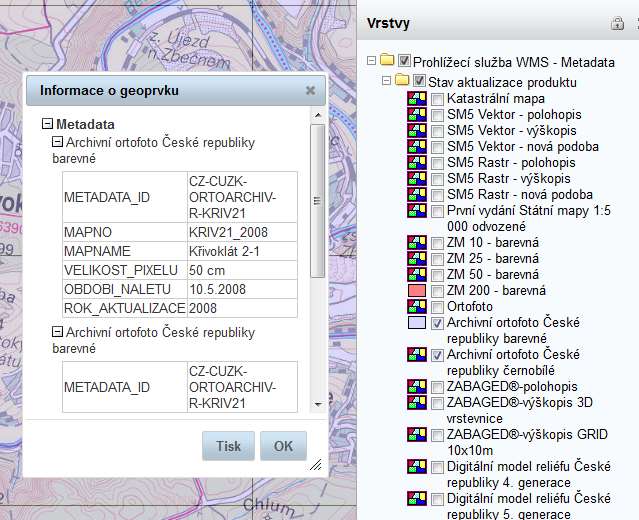The image size is (639, 520).
Task: Uncheck the Stav aktualizace produktu group checkbox
Action: point(419,80)
